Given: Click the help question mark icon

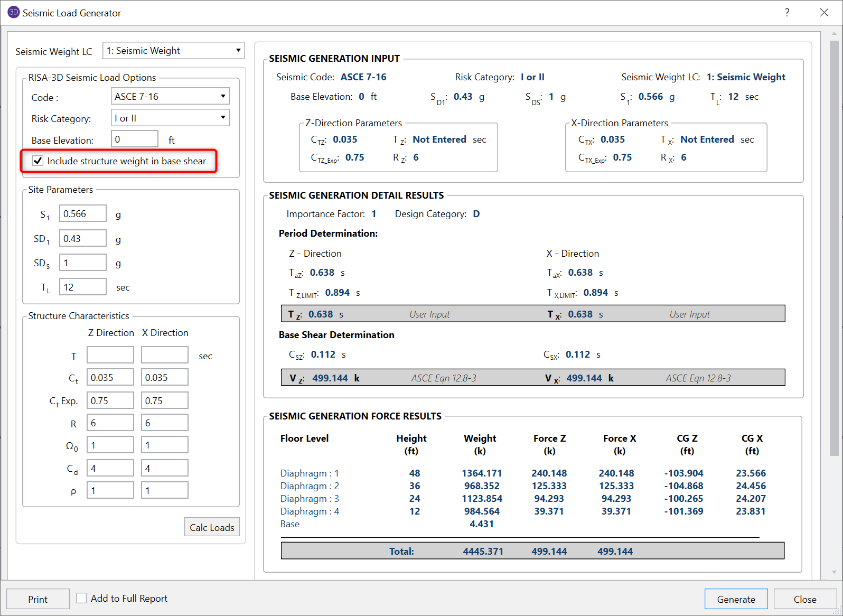Looking at the screenshot, I should [787, 13].
